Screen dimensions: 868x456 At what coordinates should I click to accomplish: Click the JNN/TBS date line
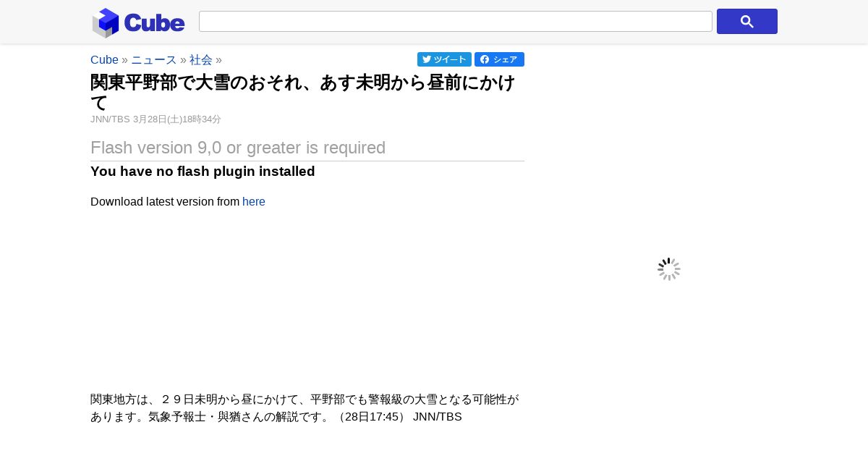click(156, 119)
